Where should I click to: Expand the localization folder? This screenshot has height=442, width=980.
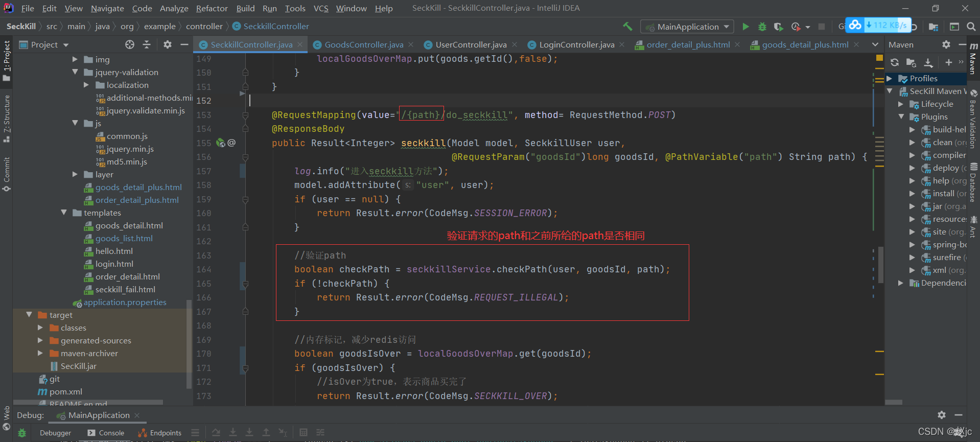pos(86,85)
